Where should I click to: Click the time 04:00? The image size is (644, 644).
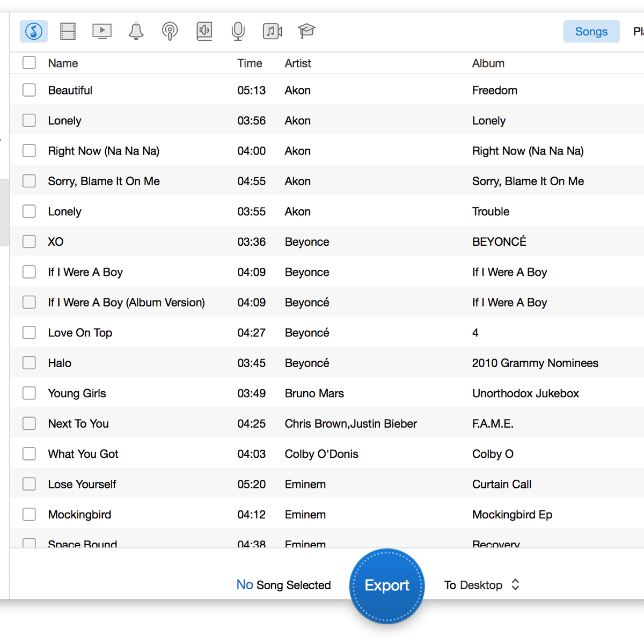tap(252, 151)
